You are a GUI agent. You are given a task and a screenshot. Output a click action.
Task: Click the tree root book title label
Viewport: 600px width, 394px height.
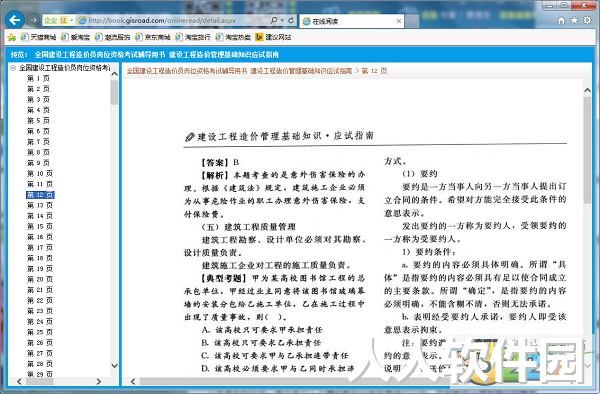pyautogui.click(x=64, y=68)
